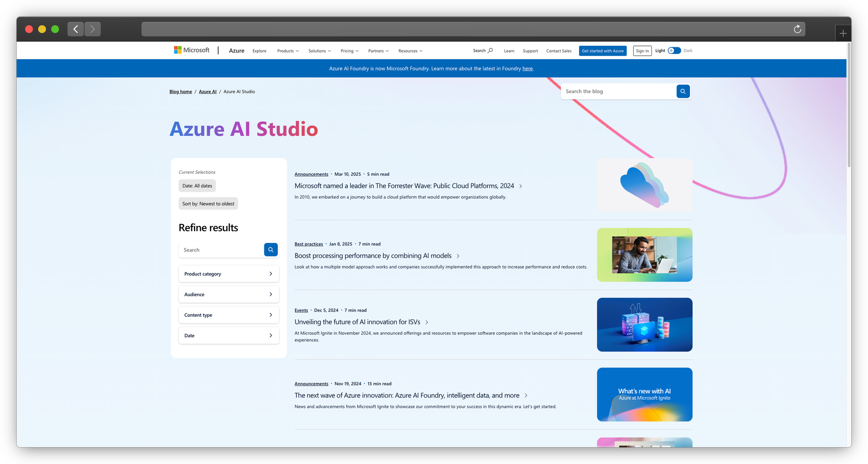The width and height of the screenshot is (868, 464).
Task: Click the blog search magnifier button
Action: (683, 91)
